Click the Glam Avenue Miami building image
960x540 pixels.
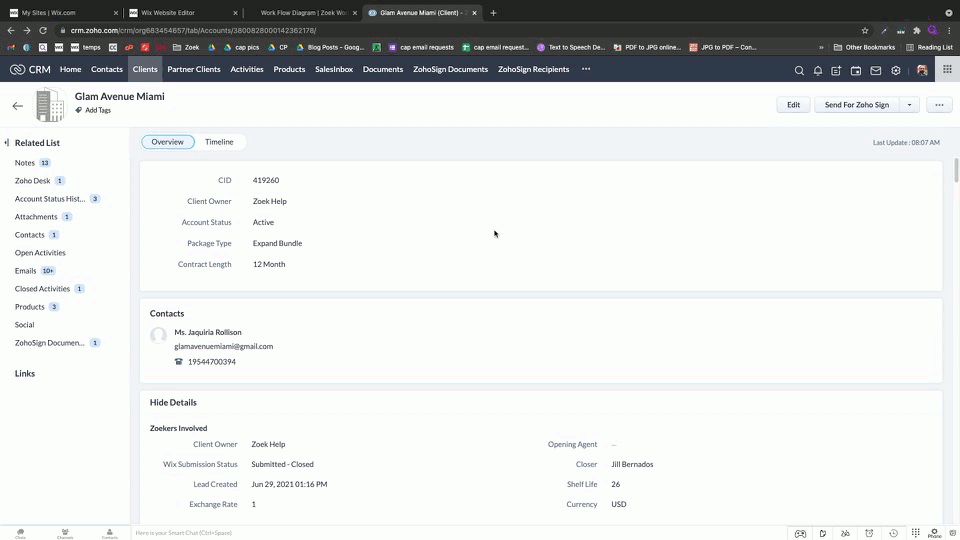[x=49, y=105]
